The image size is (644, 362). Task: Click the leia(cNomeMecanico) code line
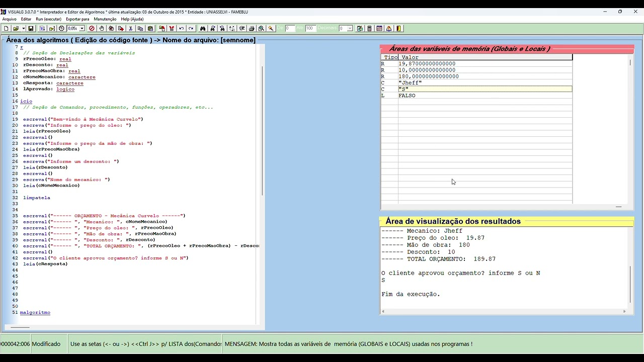tap(51, 186)
